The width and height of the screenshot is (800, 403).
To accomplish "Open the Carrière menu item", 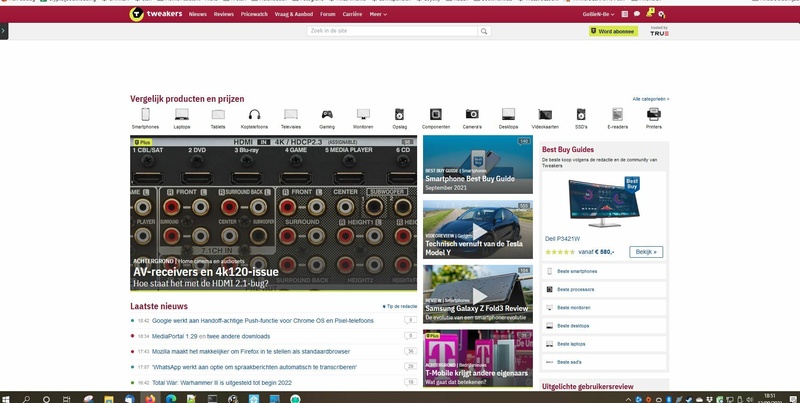I will pos(352,14).
